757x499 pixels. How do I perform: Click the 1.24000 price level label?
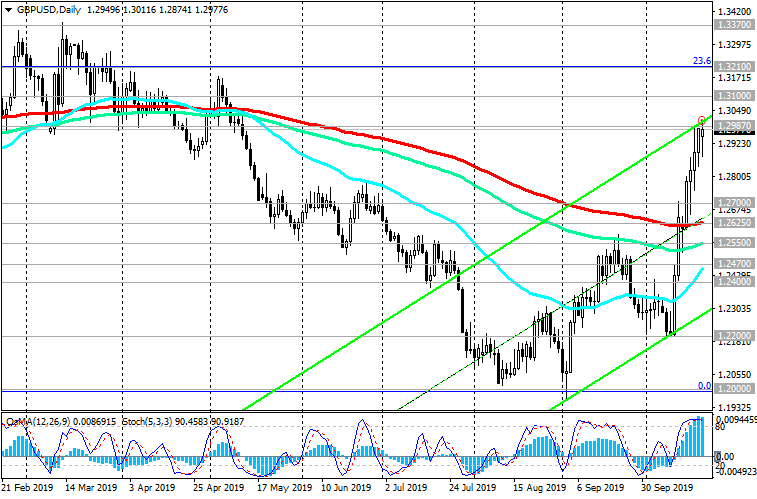pyautogui.click(x=735, y=281)
